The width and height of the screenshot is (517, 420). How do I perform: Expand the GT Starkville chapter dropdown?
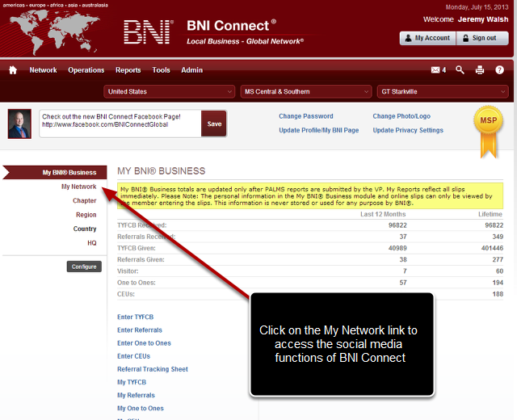pyautogui.click(x=442, y=92)
